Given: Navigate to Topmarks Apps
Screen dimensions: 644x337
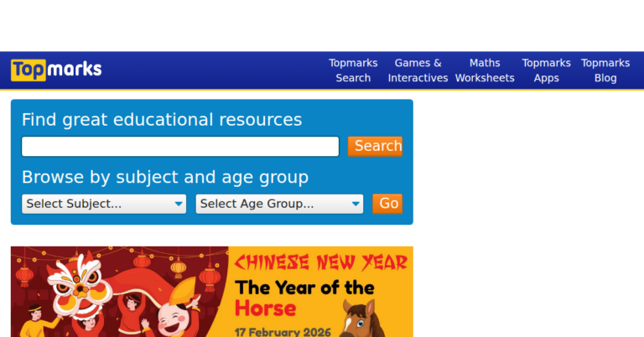Looking at the screenshot, I should click(x=546, y=70).
